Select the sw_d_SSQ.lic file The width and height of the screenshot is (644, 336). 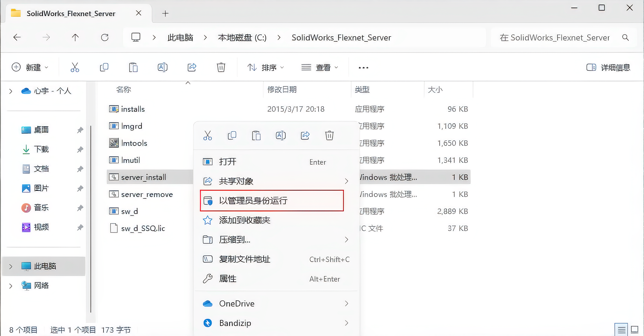pyautogui.click(x=143, y=228)
